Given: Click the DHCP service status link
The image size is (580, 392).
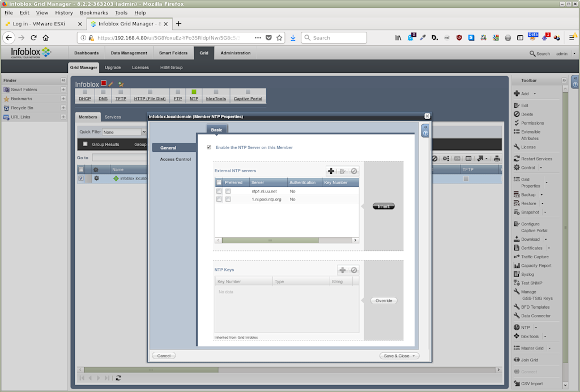Looking at the screenshot, I should [x=85, y=99].
